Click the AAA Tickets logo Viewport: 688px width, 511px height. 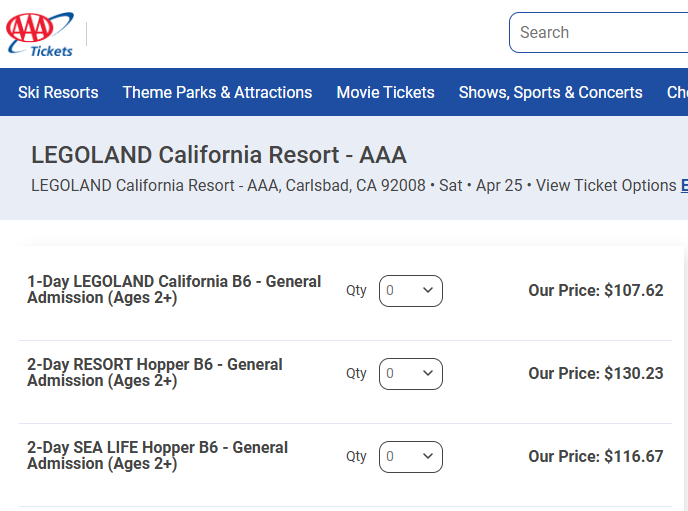tap(40, 34)
